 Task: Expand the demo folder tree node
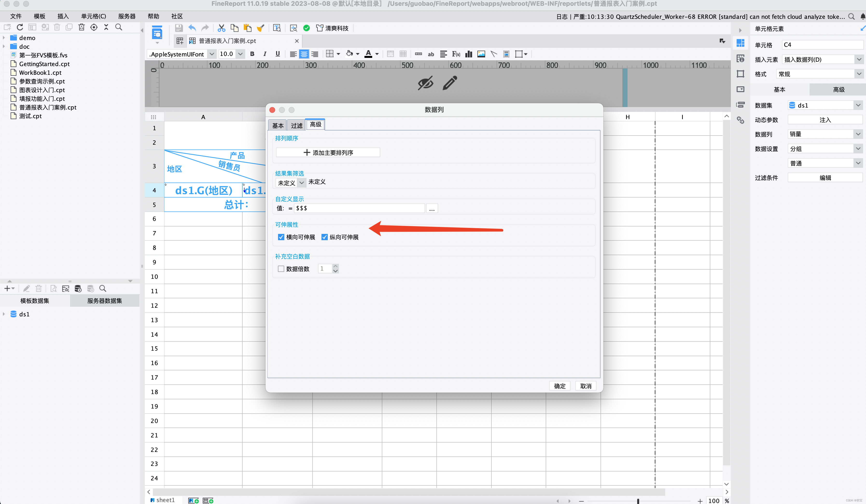(x=4, y=38)
